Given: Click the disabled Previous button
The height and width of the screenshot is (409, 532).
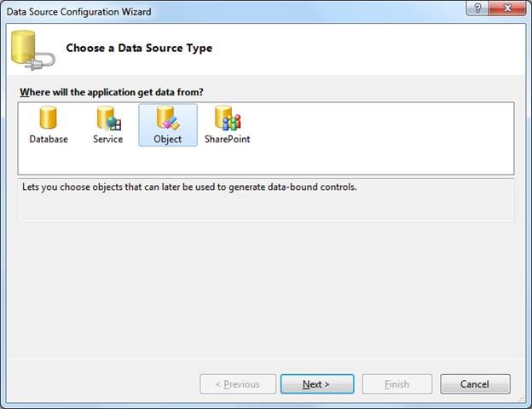Looking at the screenshot, I should [238, 384].
